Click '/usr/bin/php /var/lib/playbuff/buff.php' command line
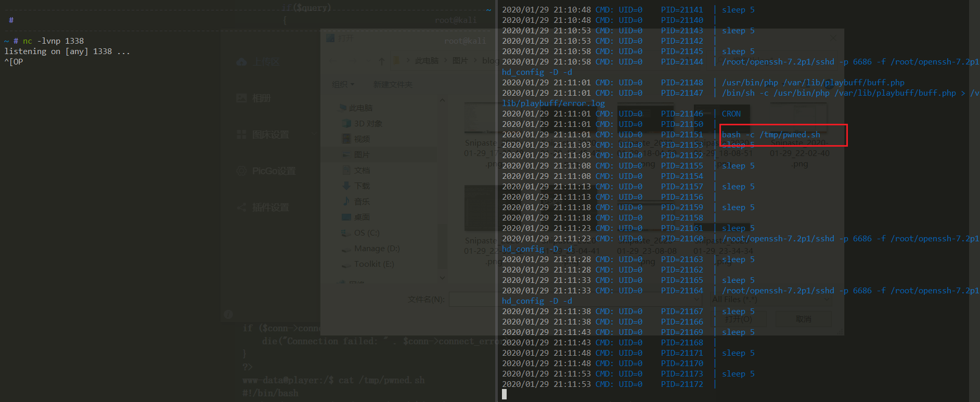Image resolution: width=980 pixels, height=402 pixels. (813, 83)
